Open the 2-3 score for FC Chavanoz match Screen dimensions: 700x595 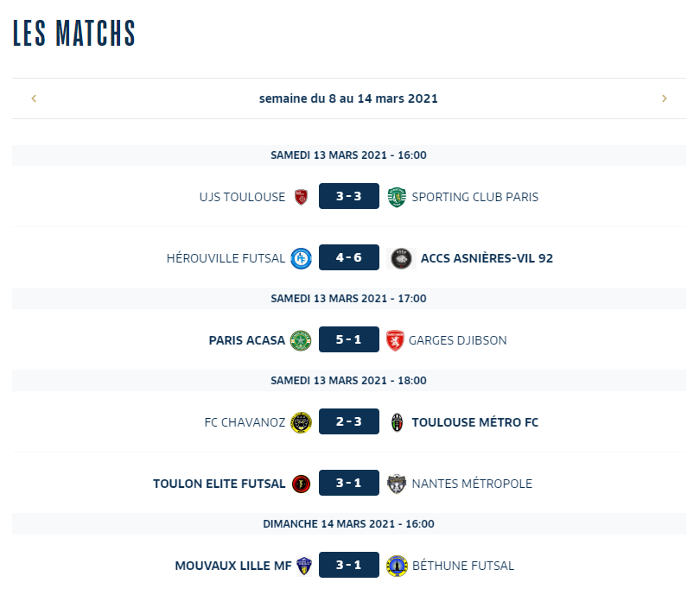(x=349, y=421)
